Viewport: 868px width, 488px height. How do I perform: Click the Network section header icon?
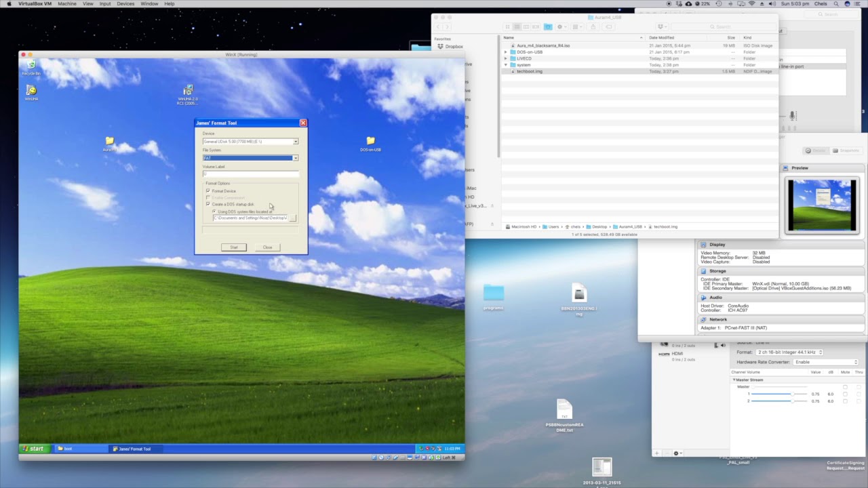[x=703, y=319]
